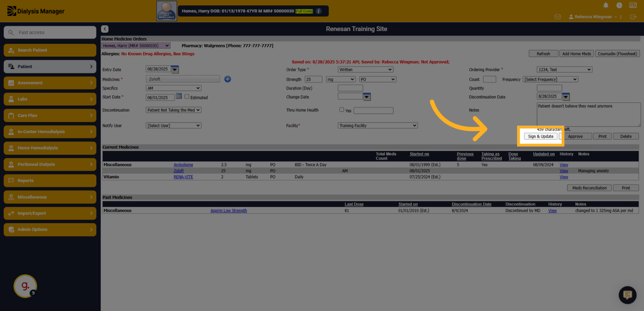The width and height of the screenshot is (644, 311).
Task: Click the blue plus icon beside Medicines
Action: coord(228,79)
